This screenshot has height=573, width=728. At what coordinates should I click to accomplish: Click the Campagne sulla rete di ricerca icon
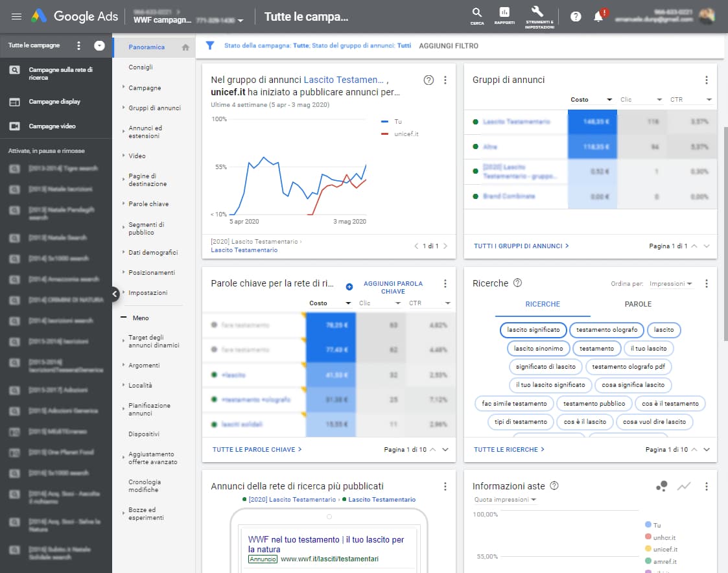[15, 69]
